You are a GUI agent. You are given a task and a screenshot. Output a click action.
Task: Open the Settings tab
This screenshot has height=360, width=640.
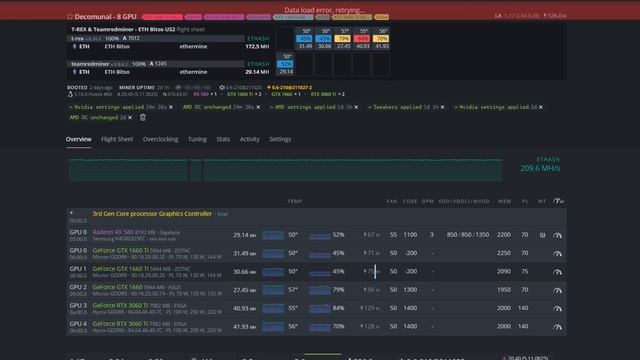click(280, 139)
